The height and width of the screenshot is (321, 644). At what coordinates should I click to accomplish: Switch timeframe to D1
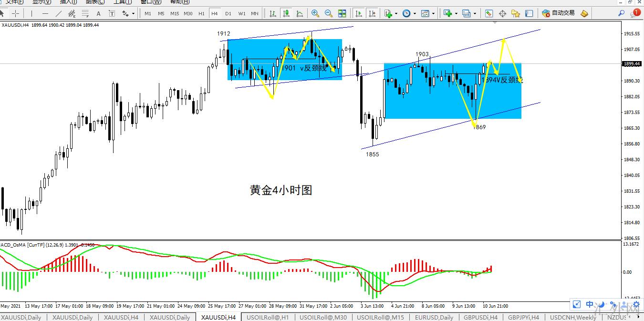pyautogui.click(x=228, y=13)
